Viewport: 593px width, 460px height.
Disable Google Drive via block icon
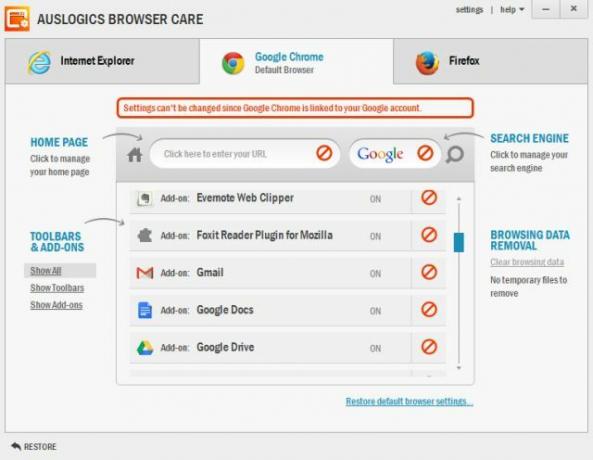click(x=429, y=347)
